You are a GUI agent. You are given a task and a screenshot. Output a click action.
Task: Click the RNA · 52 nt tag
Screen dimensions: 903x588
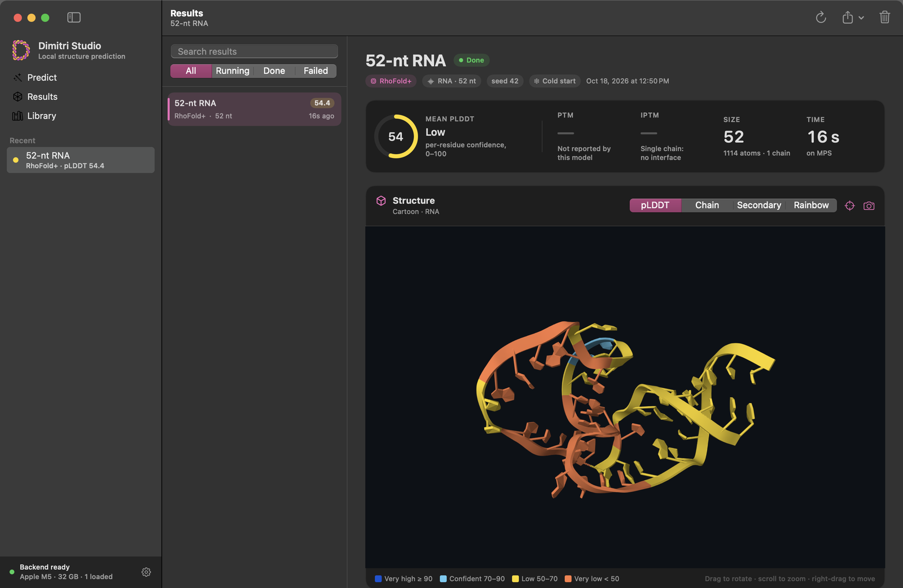pyautogui.click(x=451, y=81)
